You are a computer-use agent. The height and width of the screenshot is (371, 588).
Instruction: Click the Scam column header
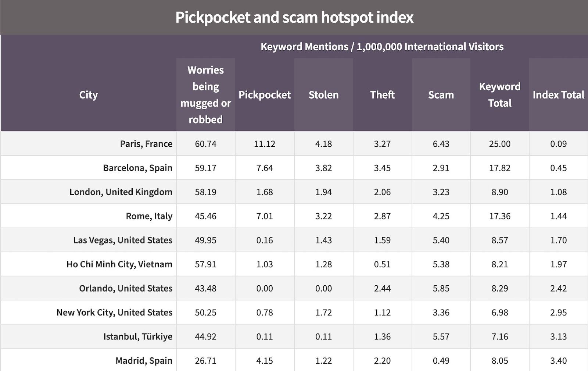click(441, 95)
